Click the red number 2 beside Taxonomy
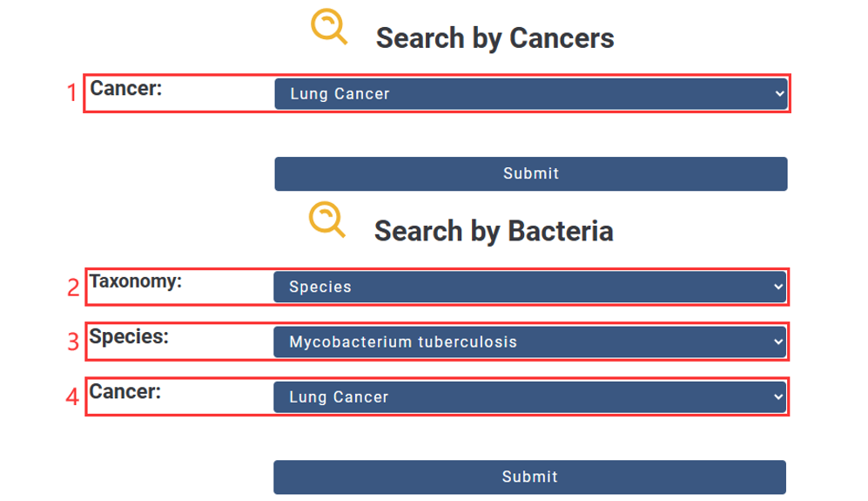The image size is (868, 501). (74, 287)
